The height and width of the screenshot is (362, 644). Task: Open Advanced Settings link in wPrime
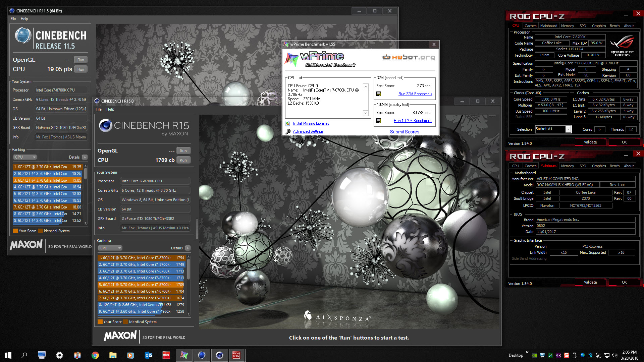click(308, 131)
